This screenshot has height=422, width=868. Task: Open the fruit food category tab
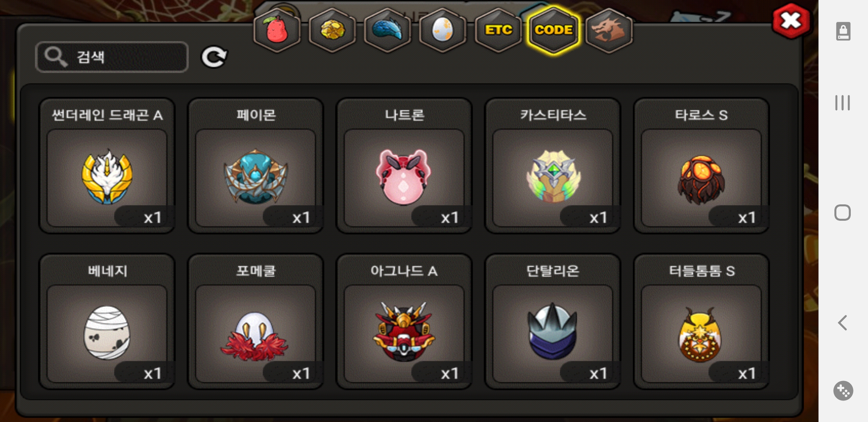(277, 30)
